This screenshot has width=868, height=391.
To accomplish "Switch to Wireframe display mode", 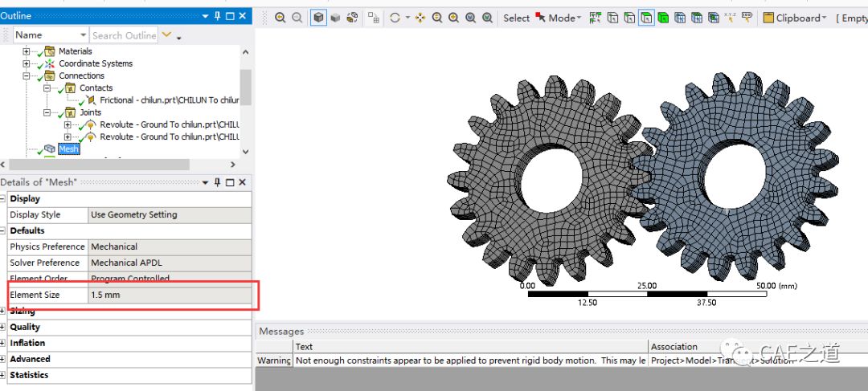I will [x=352, y=18].
